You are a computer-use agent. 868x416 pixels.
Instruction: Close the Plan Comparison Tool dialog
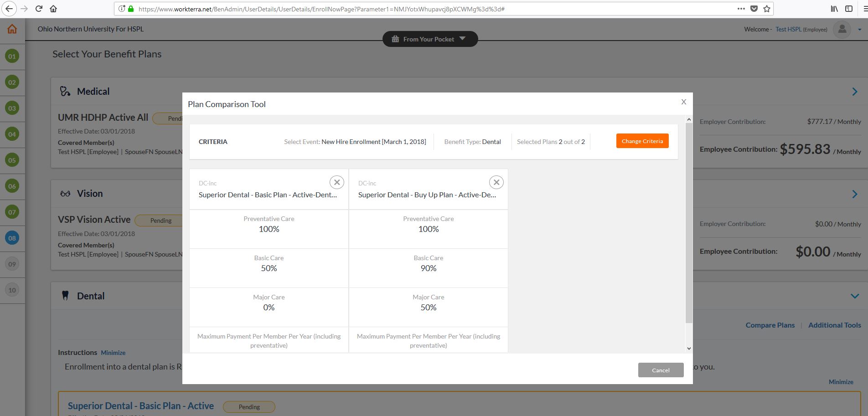coord(683,102)
